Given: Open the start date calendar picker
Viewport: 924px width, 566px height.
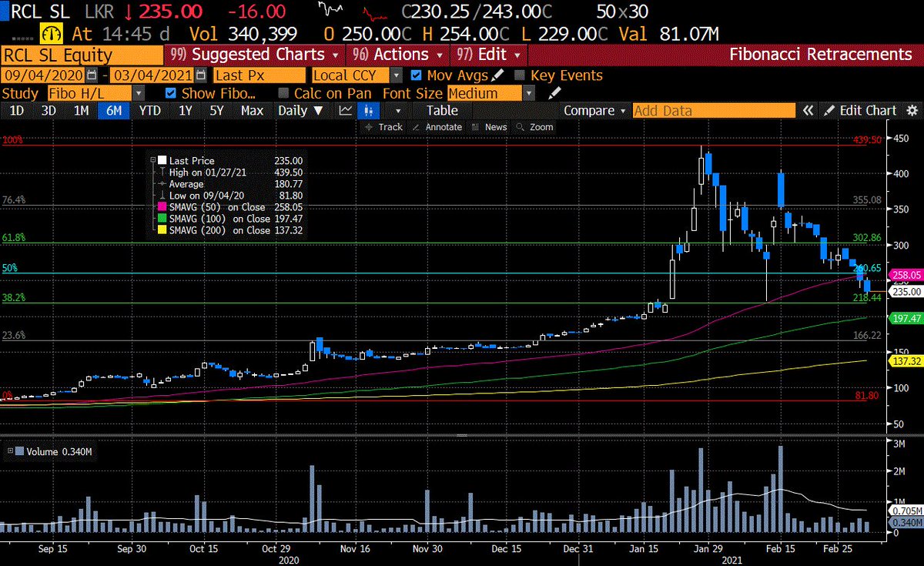Looking at the screenshot, I should point(92,75).
